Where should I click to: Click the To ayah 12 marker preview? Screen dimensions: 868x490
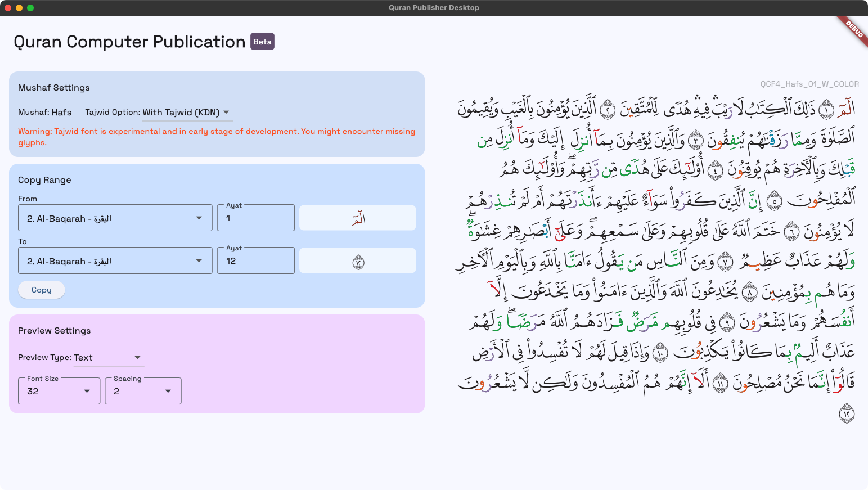point(358,262)
